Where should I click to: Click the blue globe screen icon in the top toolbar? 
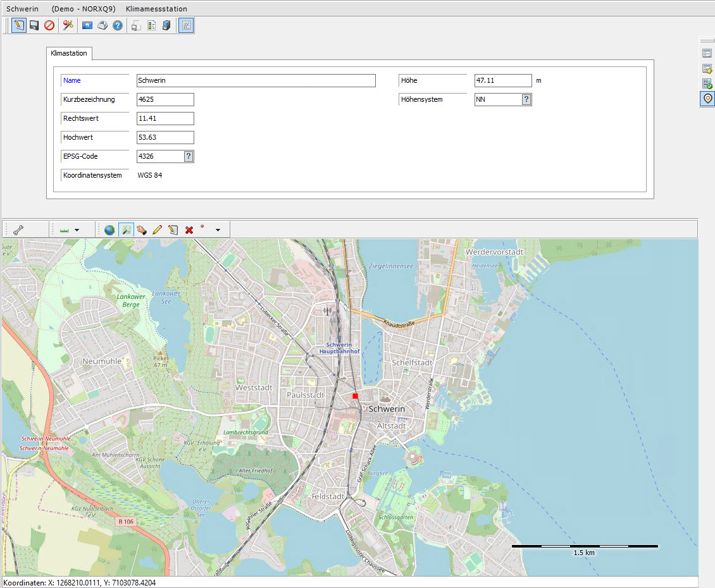click(x=87, y=25)
